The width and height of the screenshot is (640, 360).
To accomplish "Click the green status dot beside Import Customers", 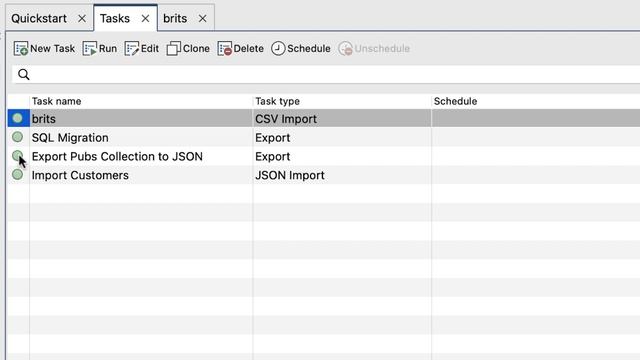I will click(x=18, y=175).
